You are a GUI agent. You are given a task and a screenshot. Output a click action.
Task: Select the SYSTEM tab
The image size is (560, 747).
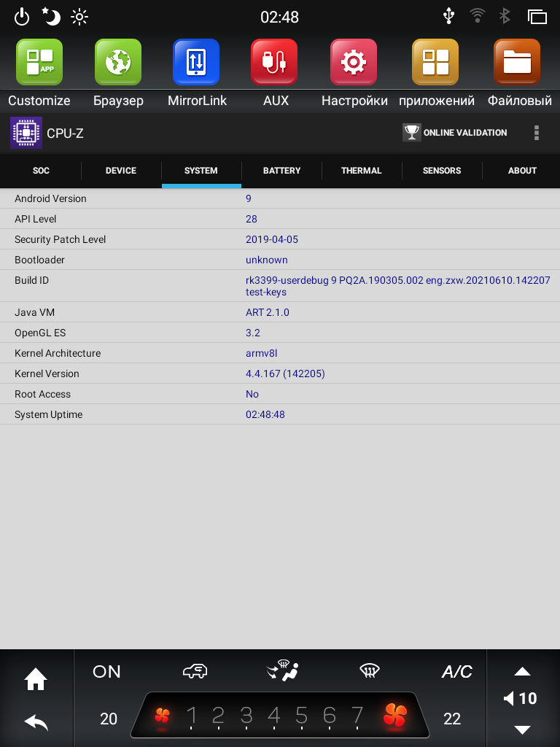click(201, 171)
